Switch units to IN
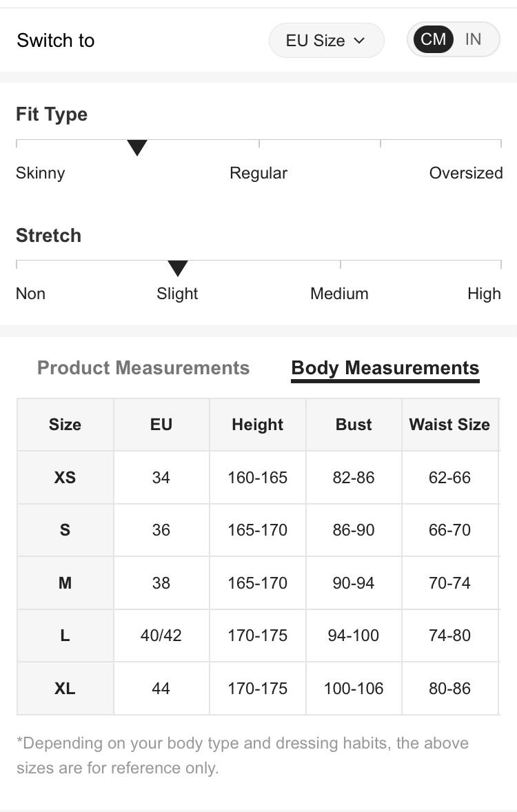 (473, 39)
